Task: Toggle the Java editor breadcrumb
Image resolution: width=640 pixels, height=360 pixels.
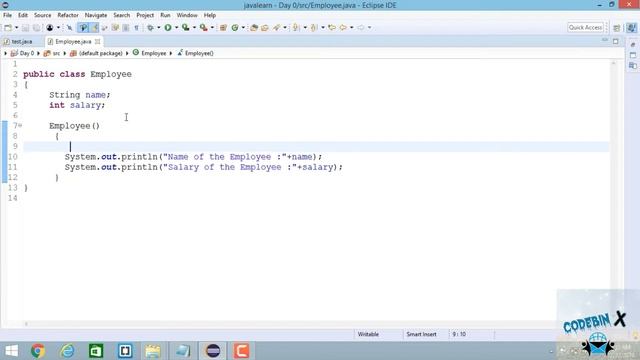Action: (x=84, y=28)
